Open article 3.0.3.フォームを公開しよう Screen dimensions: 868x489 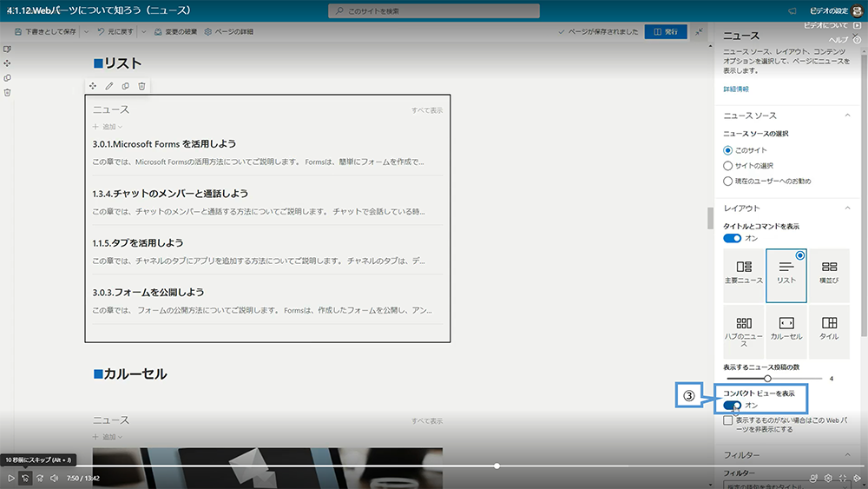coord(148,292)
